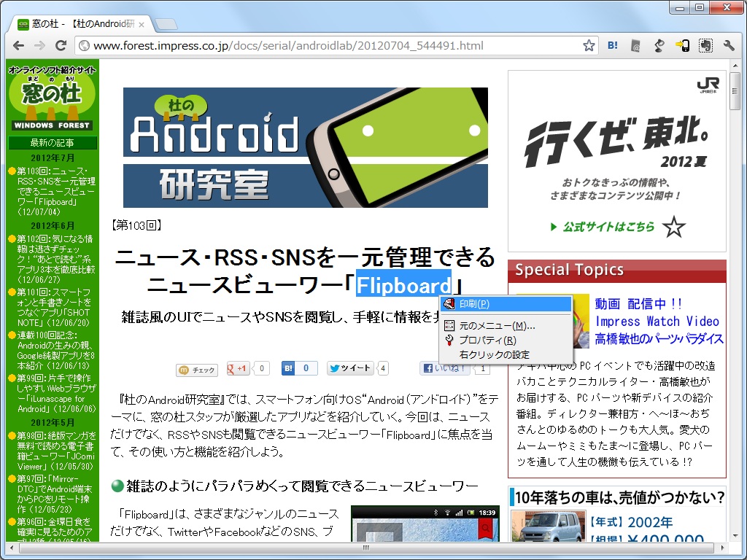This screenshot has width=747, height=560.
Task: Go back with the browser back arrow
Action: pos(18,46)
